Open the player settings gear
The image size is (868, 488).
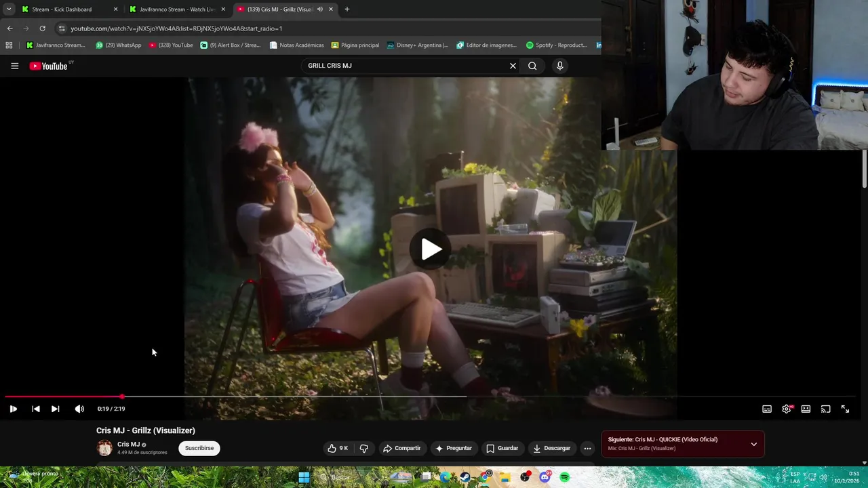(x=787, y=409)
